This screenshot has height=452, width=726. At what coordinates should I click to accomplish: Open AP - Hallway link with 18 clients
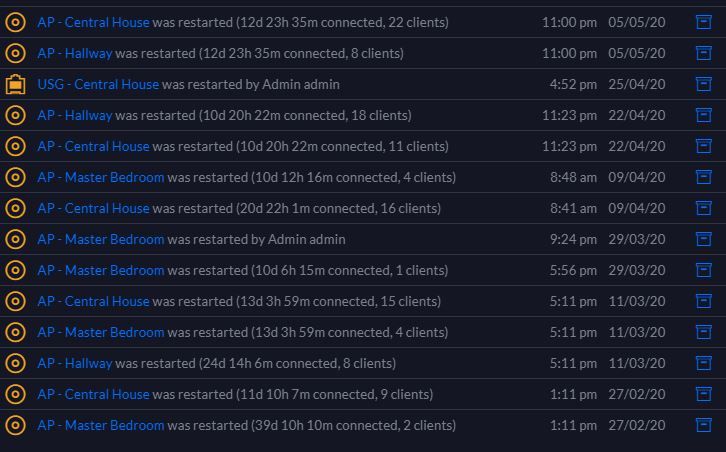click(75, 115)
